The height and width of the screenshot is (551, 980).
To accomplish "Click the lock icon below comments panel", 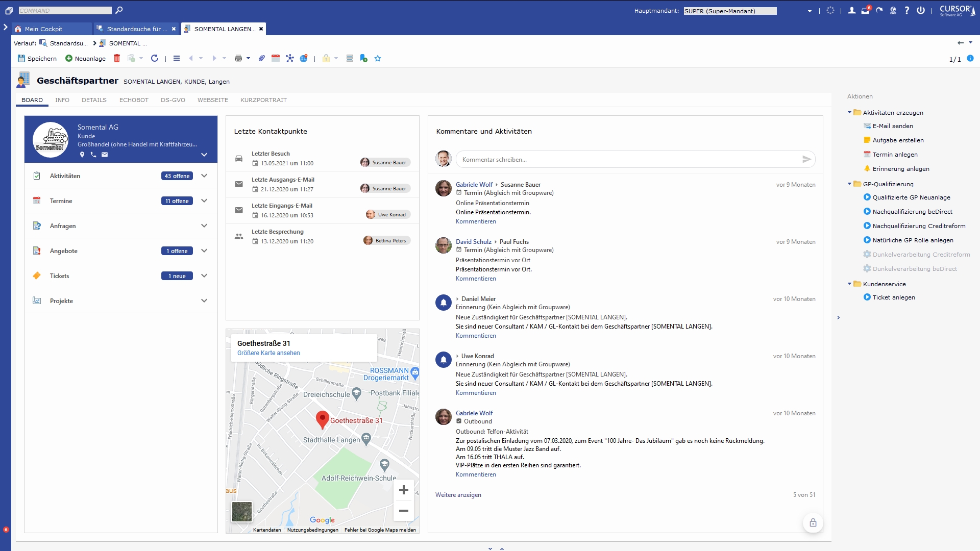I will click(x=813, y=523).
